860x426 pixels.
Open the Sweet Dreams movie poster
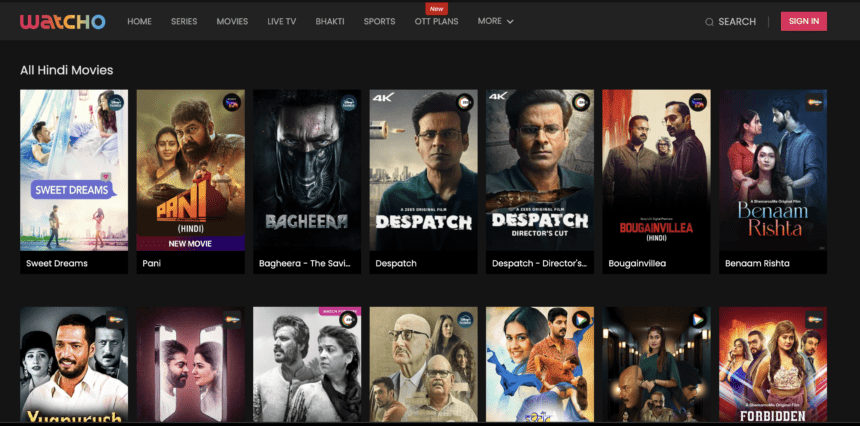(x=74, y=170)
